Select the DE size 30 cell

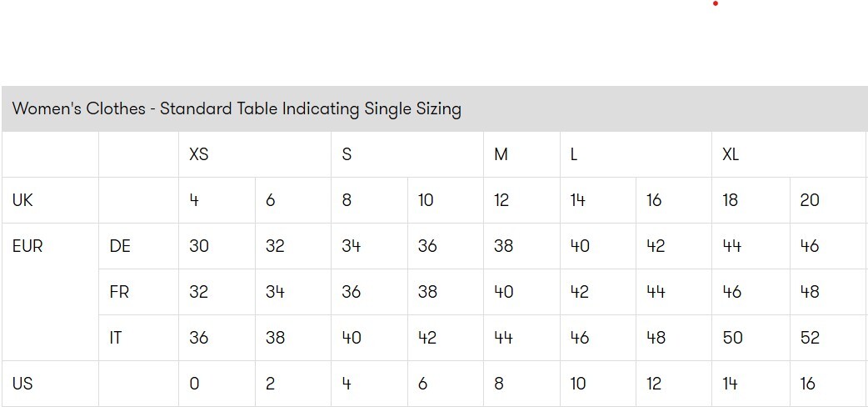pos(199,246)
